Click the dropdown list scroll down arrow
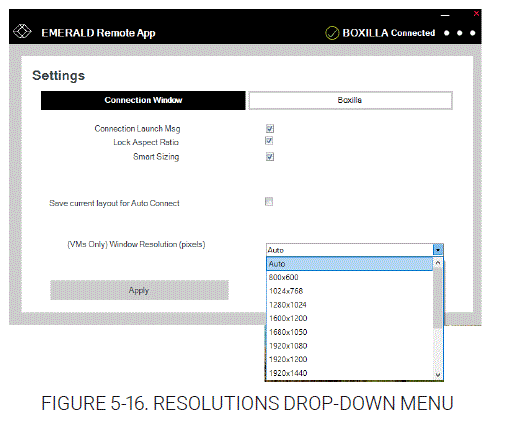The height and width of the screenshot is (422, 507). (438, 375)
